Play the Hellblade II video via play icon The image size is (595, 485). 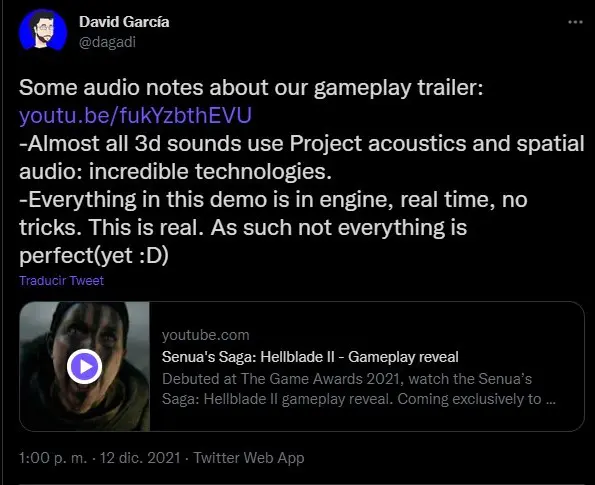pyautogui.click(x=84, y=366)
